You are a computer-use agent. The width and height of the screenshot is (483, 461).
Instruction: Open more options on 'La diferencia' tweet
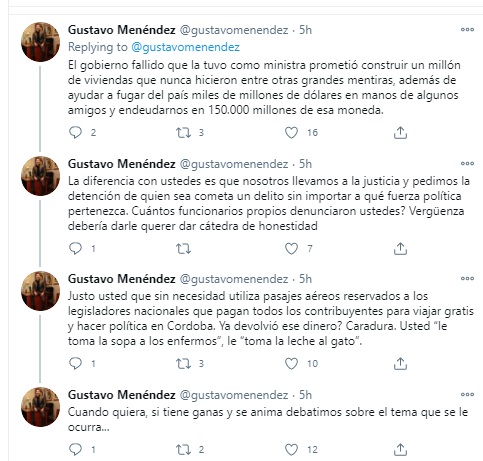point(467,163)
